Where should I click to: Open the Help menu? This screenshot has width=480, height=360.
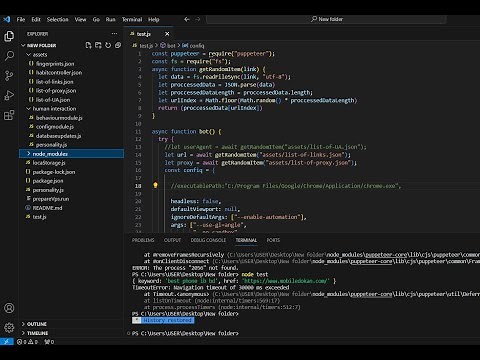click(x=153, y=19)
